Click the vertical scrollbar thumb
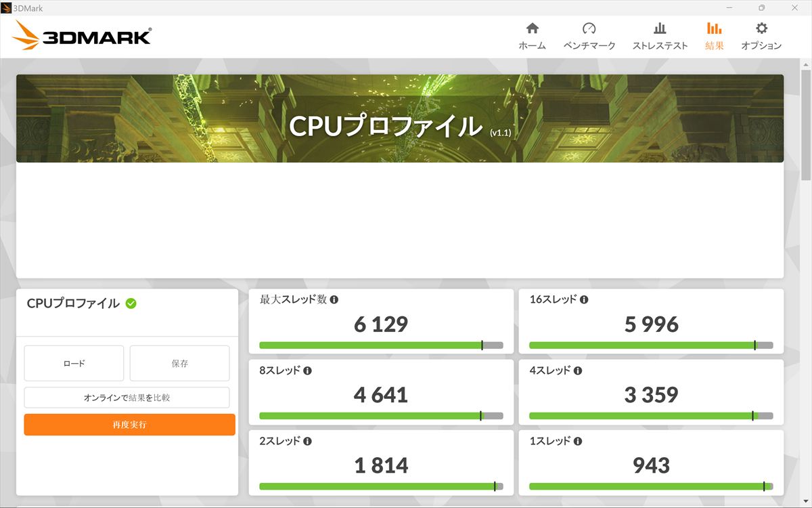Viewport: 812px width, 508px height. pos(806,124)
